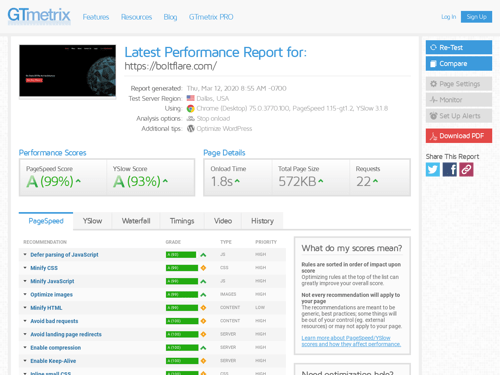
Task: Open the History tab
Action: [x=262, y=221]
